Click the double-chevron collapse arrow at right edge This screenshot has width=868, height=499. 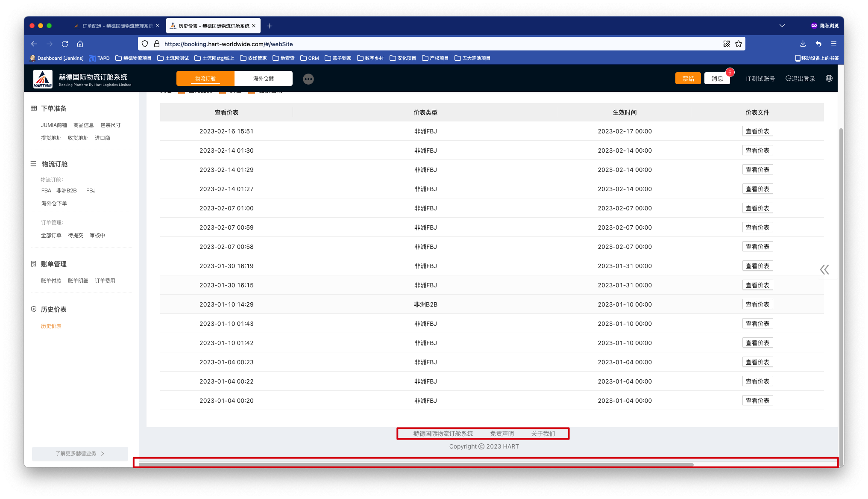coord(824,269)
